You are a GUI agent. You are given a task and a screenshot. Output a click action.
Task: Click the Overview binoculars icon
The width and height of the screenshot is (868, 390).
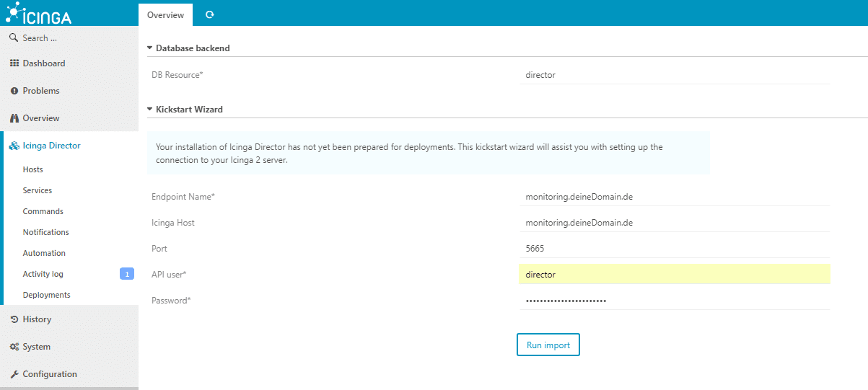[x=14, y=118]
